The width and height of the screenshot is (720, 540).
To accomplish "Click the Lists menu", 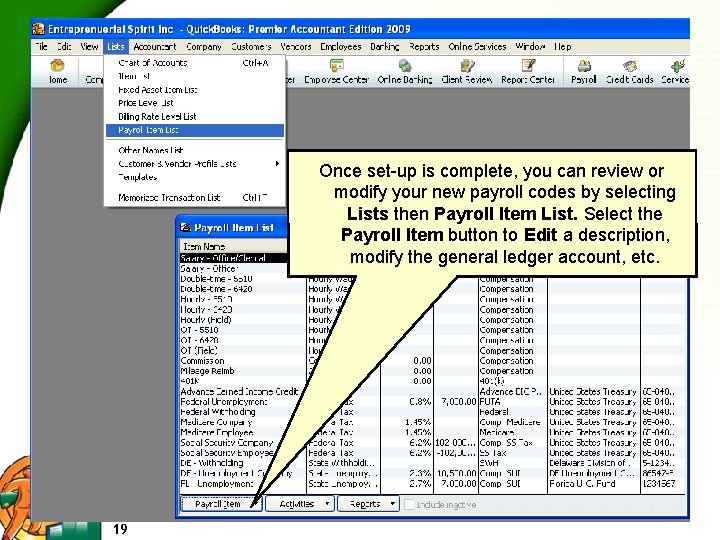I will point(115,46).
